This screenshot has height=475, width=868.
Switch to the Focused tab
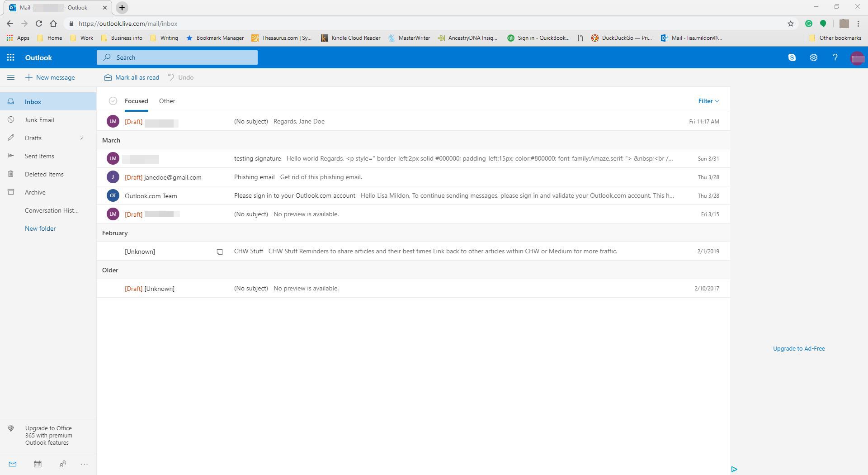click(x=136, y=101)
